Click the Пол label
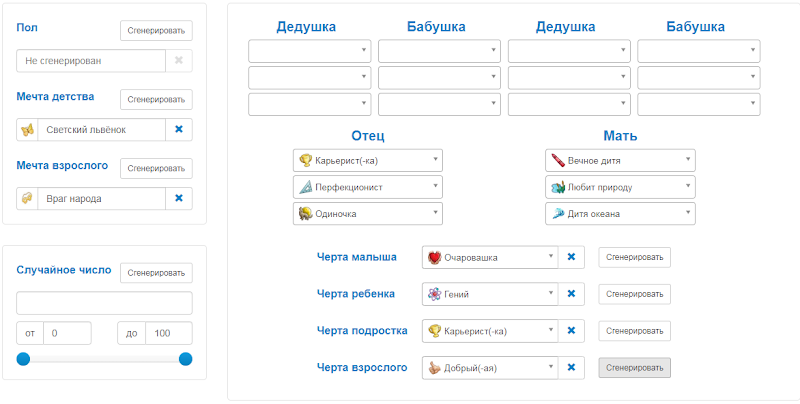This screenshot has width=800, height=404. [27, 28]
